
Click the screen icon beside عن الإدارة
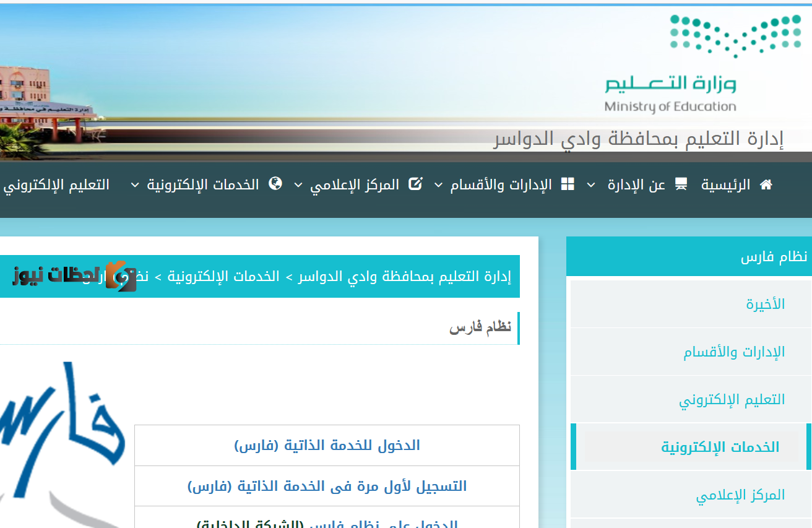(x=681, y=183)
